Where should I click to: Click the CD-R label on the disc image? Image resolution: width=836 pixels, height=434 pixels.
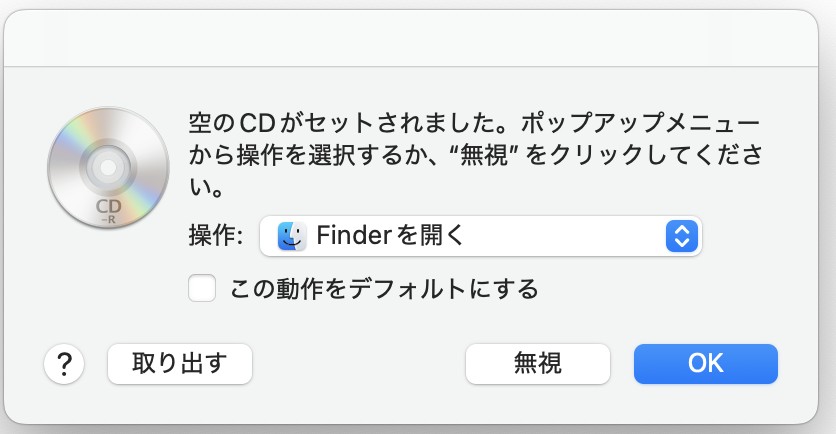coord(108,211)
